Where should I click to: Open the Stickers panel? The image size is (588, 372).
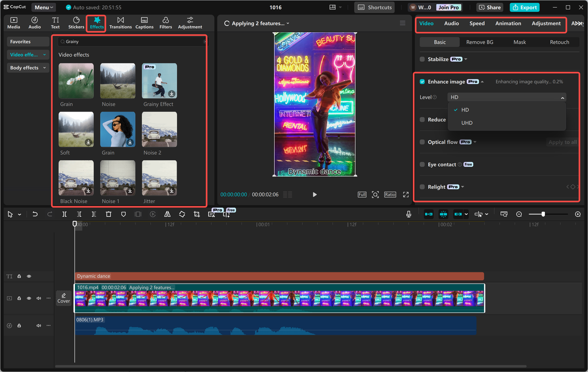(76, 23)
